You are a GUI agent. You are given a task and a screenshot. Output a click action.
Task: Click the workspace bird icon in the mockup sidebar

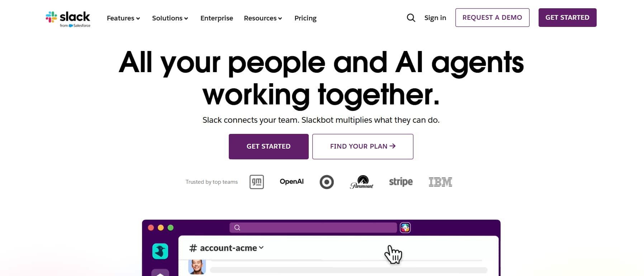(x=160, y=251)
